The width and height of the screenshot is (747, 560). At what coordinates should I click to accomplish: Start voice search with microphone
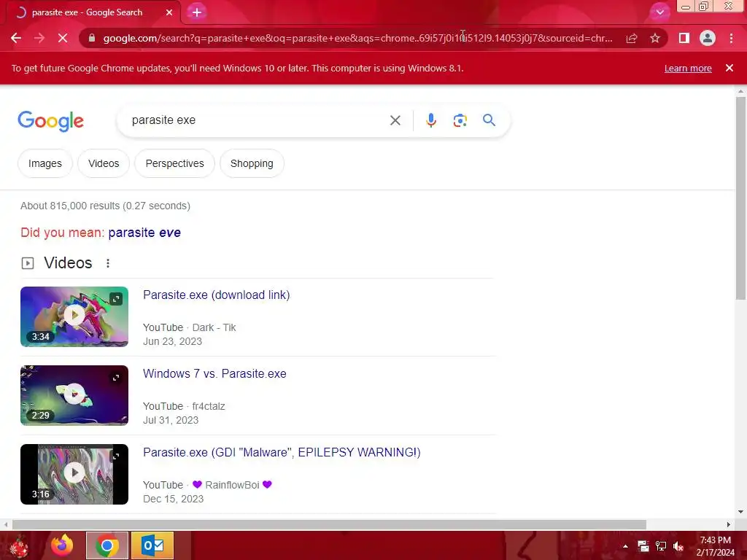430,120
